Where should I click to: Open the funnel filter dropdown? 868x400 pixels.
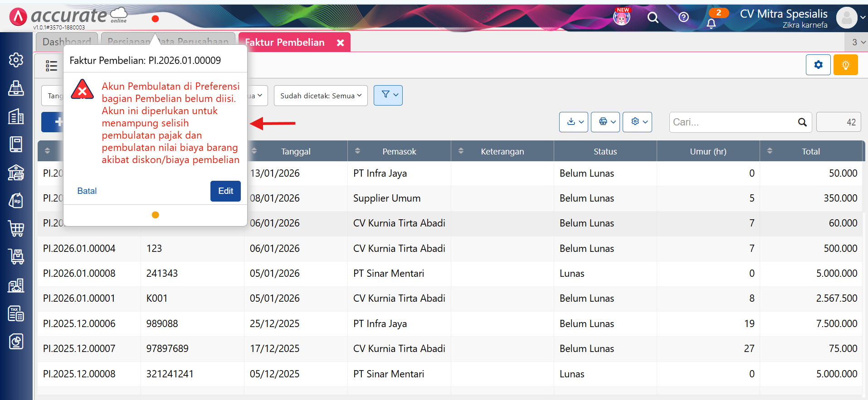(388, 95)
